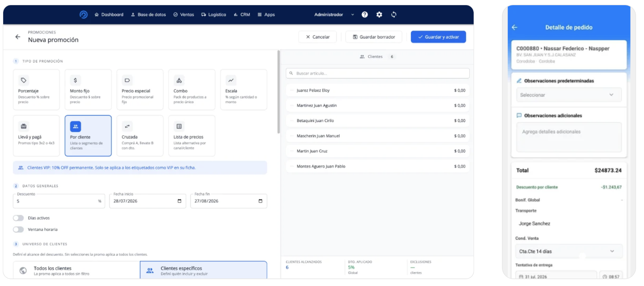Screen dimensions: 644x286
Task: Click the search magnifier icon in Buscar artículo
Action: pos(291,73)
